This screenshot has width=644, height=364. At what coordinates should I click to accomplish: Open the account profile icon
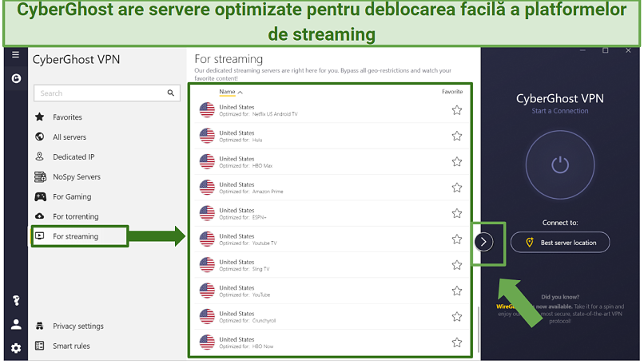pos(16,325)
